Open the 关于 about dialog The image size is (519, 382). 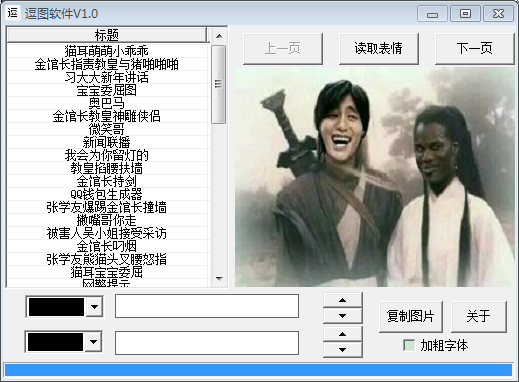(x=479, y=316)
